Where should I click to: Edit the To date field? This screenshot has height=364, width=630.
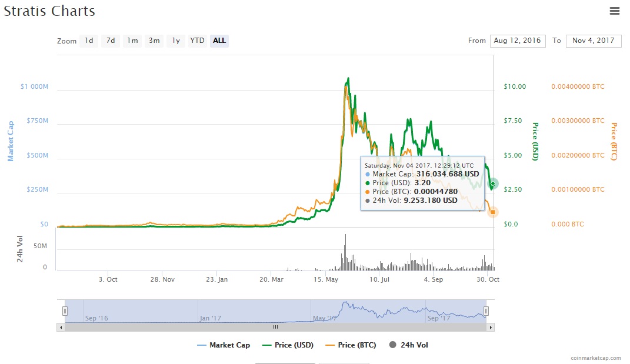[x=594, y=41]
